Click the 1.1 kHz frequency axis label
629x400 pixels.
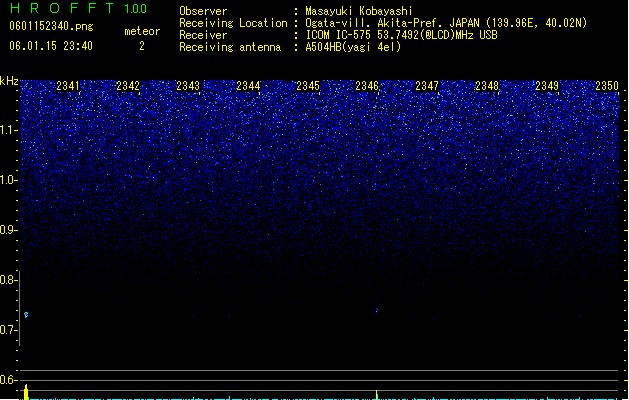click(x=8, y=130)
